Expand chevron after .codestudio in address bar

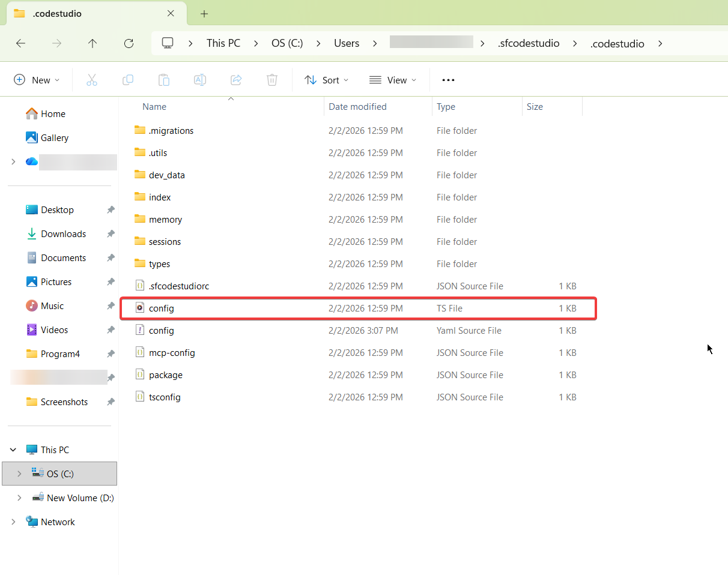(661, 43)
